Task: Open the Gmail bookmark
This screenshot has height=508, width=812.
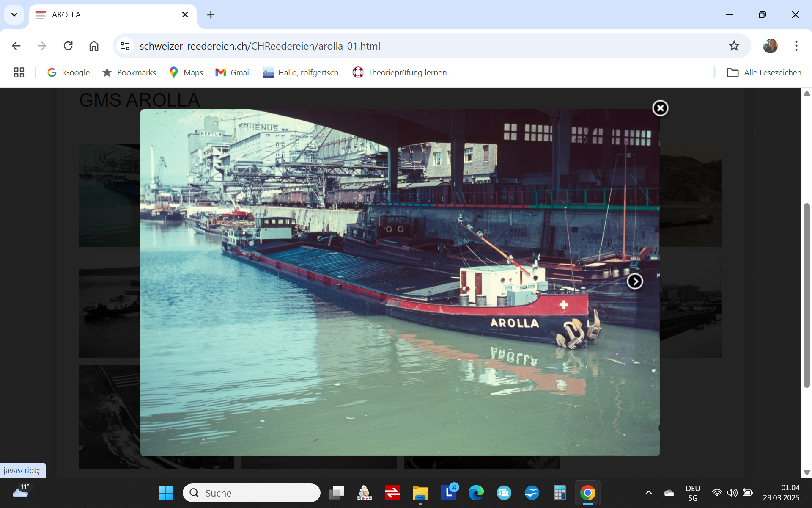Action: (x=233, y=72)
